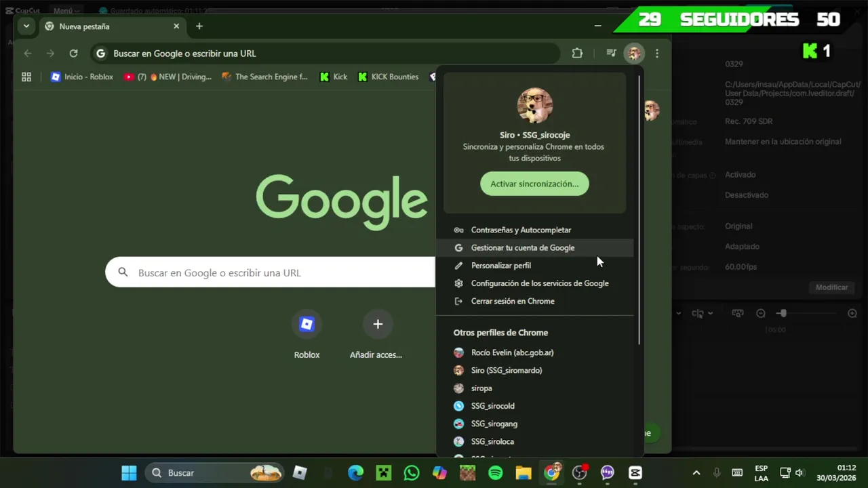
Task: Switch to Siro (SSG_siromardo) profile
Action: [535, 370]
